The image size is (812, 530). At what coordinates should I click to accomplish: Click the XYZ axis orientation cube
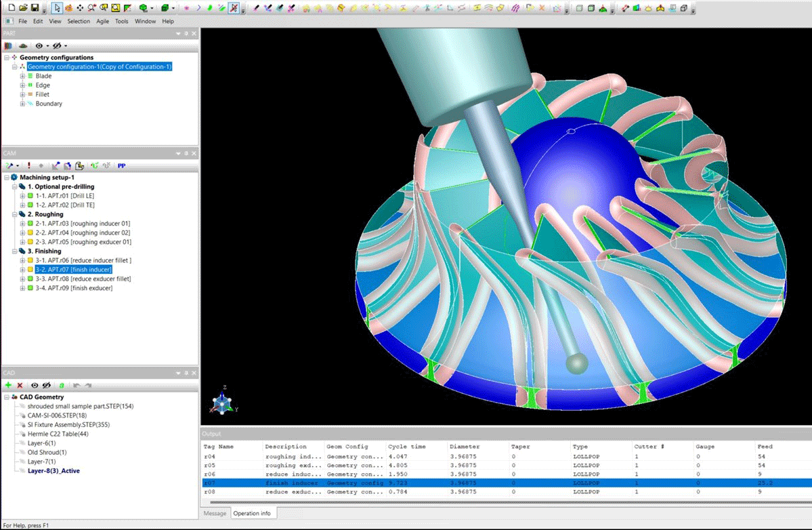tap(223, 404)
